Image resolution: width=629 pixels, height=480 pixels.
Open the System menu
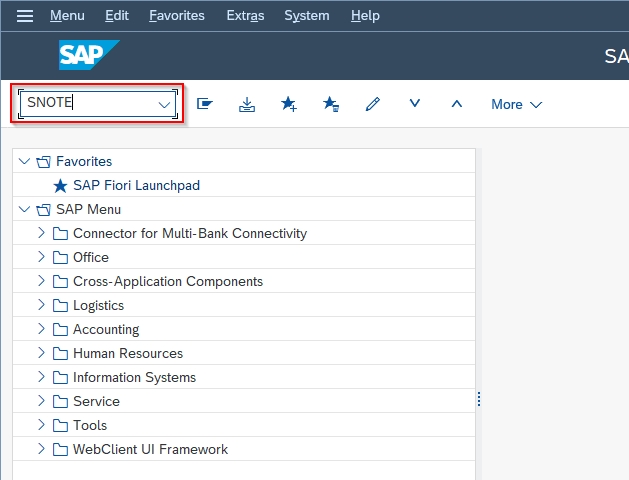(307, 16)
